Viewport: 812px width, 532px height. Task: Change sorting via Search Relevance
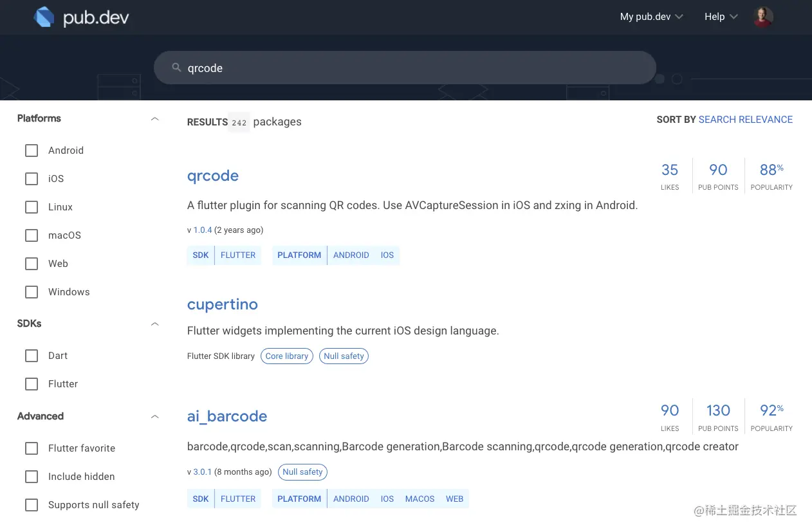pos(745,119)
